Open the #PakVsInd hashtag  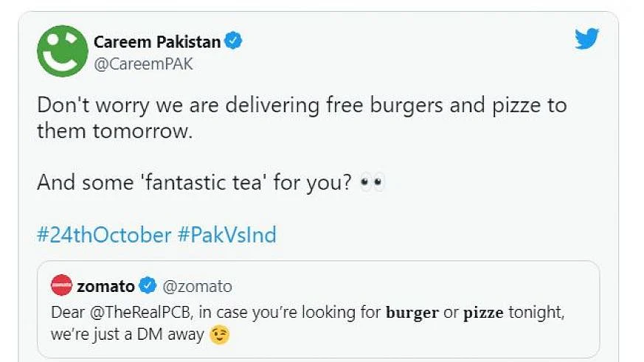coord(226,235)
